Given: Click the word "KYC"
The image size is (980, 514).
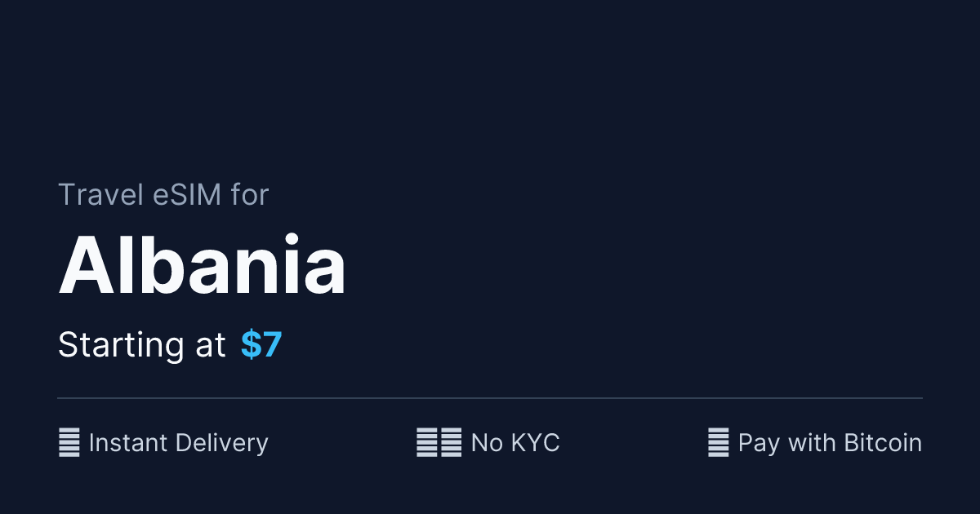Looking at the screenshot, I should click(x=535, y=443).
